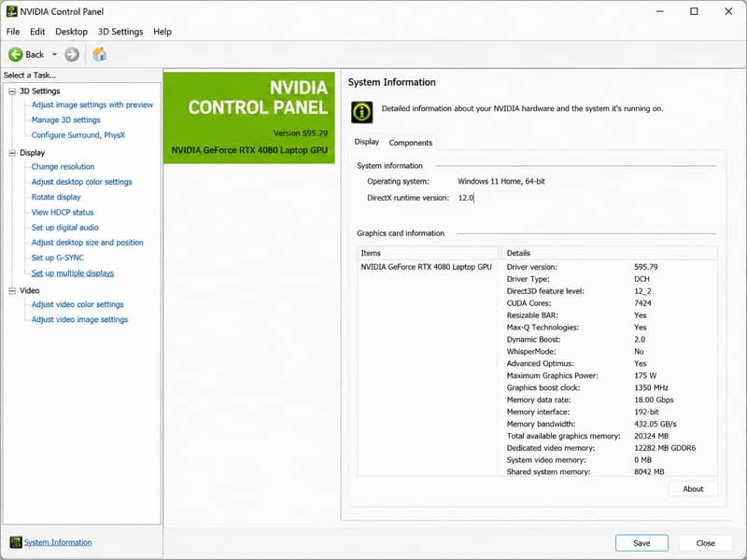Click the Version 595.79 banner text

[x=301, y=133]
